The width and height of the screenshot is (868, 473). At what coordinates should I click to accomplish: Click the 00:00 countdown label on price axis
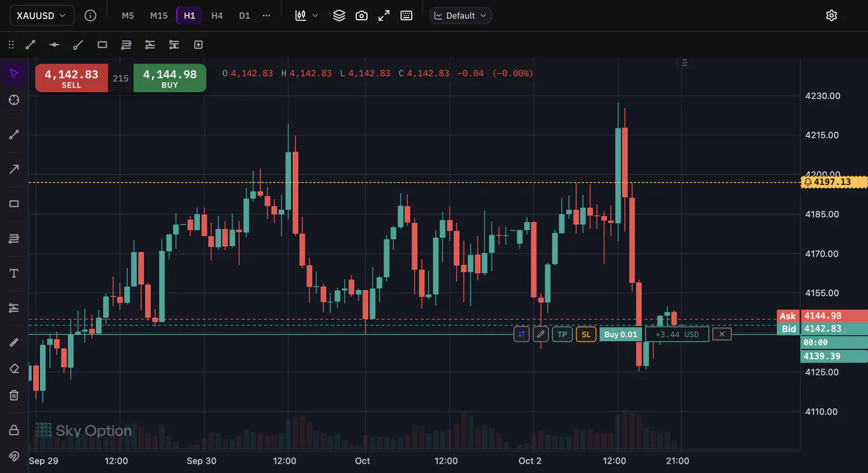(x=834, y=342)
